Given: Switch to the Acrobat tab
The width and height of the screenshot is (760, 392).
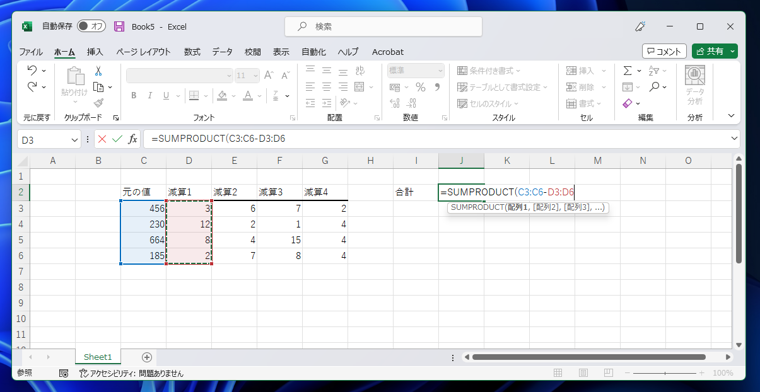Looking at the screenshot, I should [388, 52].
